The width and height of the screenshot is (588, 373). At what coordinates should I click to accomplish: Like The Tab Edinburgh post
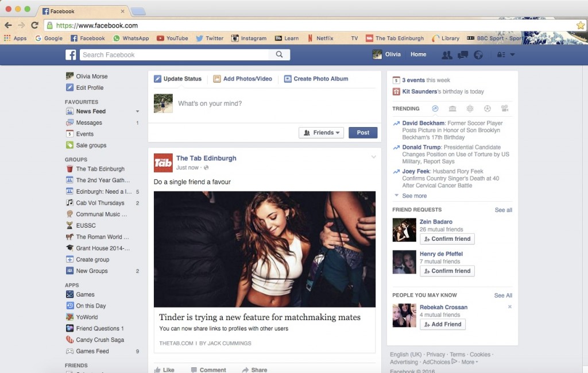(164, 370)
